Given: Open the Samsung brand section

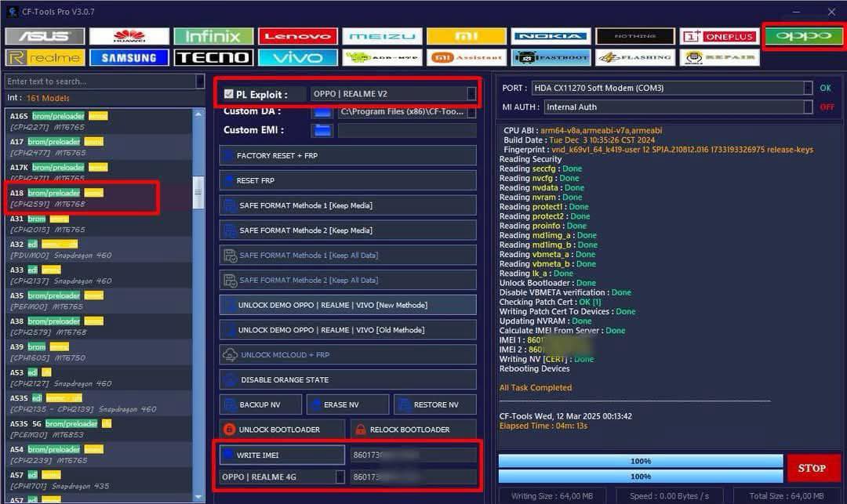Looking at the screenshot, I should (x=129, y=57).
